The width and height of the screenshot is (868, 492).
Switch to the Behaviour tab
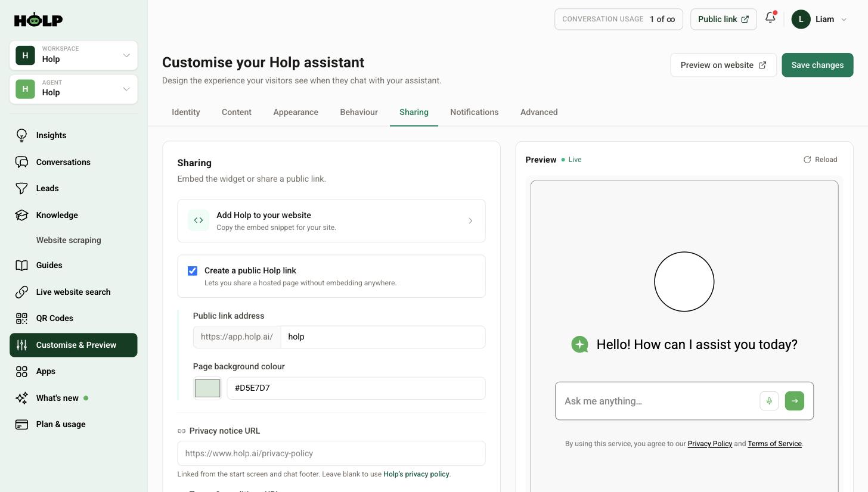359,112
